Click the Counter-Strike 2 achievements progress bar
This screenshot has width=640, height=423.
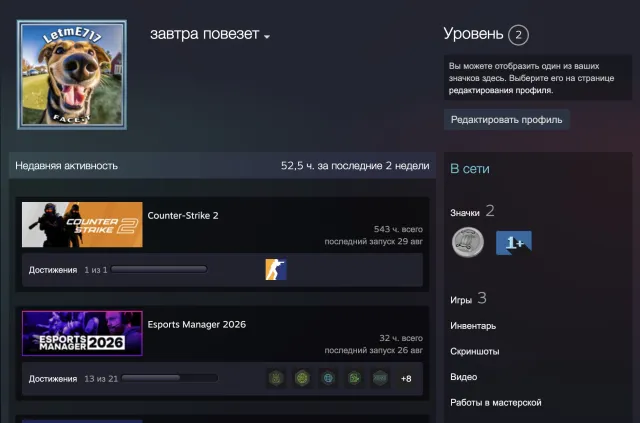pyautogui.click(x=159, y=269)
